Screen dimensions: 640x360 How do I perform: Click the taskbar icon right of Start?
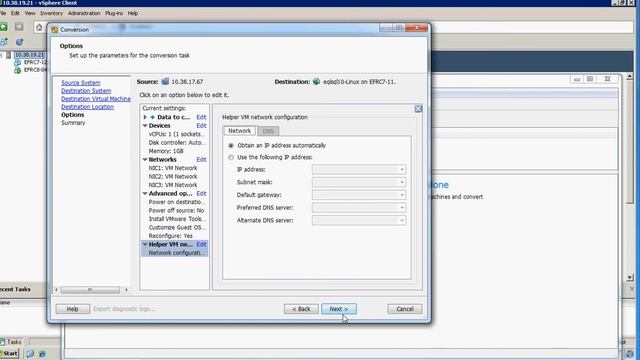(30, 354)
